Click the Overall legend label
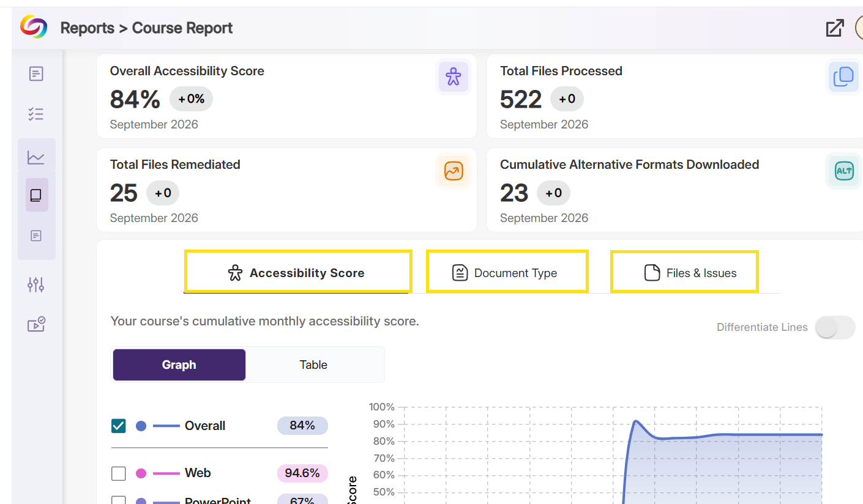This screenshot has height=504, width=863. [x=205, y=426]
